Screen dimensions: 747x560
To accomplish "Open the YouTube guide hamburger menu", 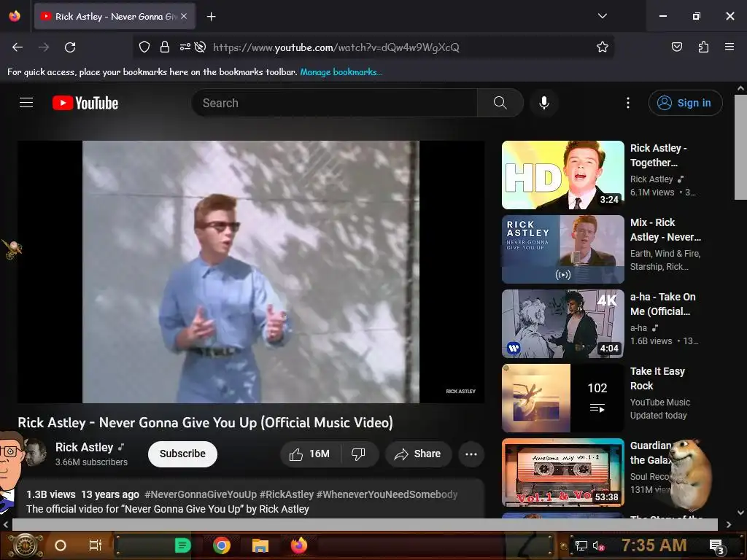I will pyautogui.click(x=26, y=103).
